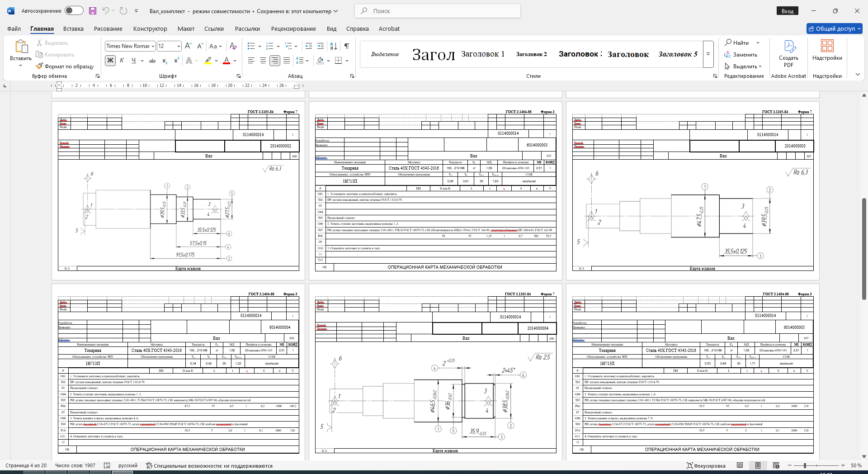Click the zoom slider in status bar
Screen dimensions: 868x474
[805, 465]
